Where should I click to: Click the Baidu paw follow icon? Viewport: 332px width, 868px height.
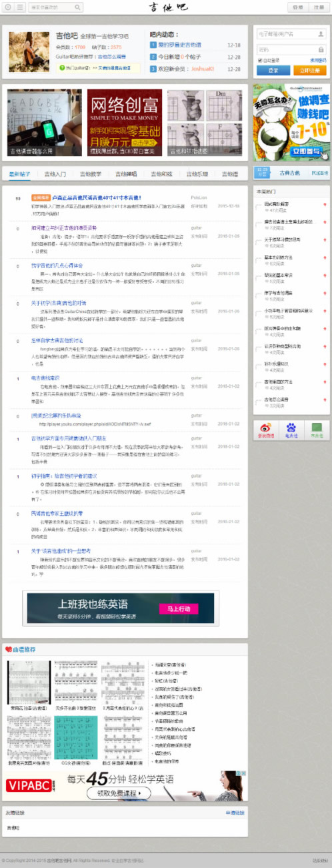[x=291, y=429]
